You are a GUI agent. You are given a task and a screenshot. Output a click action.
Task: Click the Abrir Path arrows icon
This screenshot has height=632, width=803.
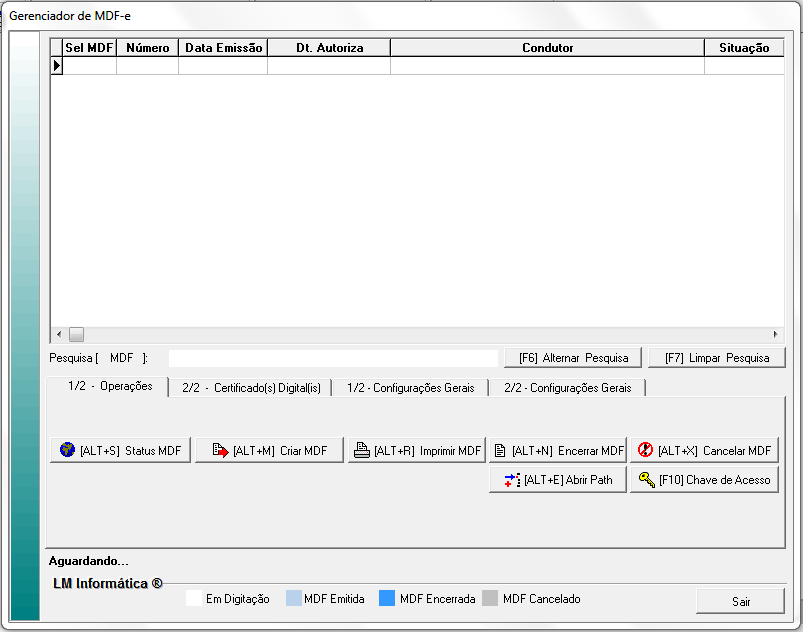pyautogui.click(x=512, y=480)
